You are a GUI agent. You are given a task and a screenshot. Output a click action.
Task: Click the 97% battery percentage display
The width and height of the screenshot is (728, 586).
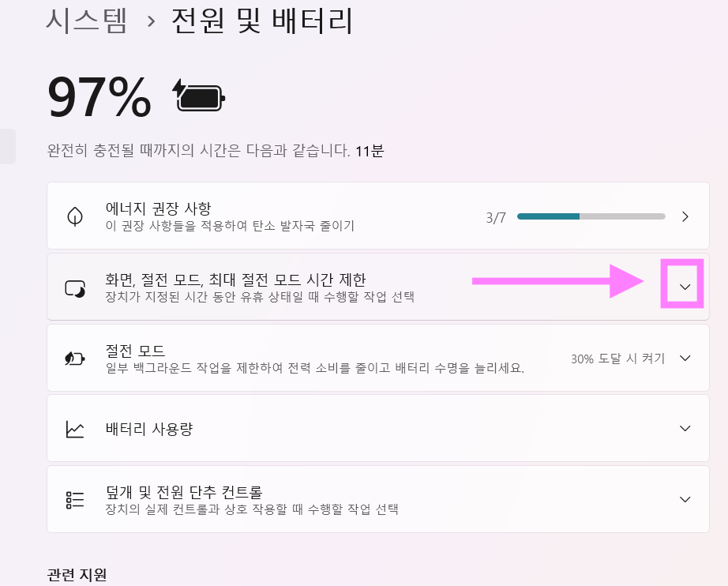(x=99, y=96)
